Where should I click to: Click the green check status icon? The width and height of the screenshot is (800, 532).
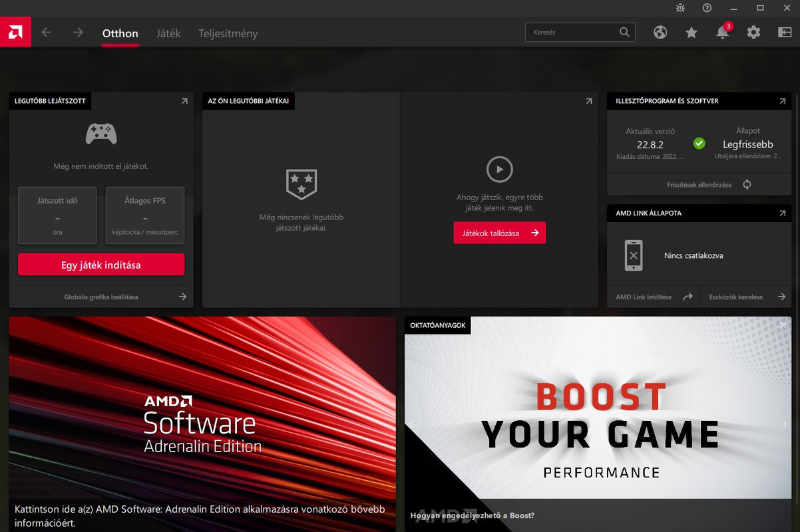[699, 143]
